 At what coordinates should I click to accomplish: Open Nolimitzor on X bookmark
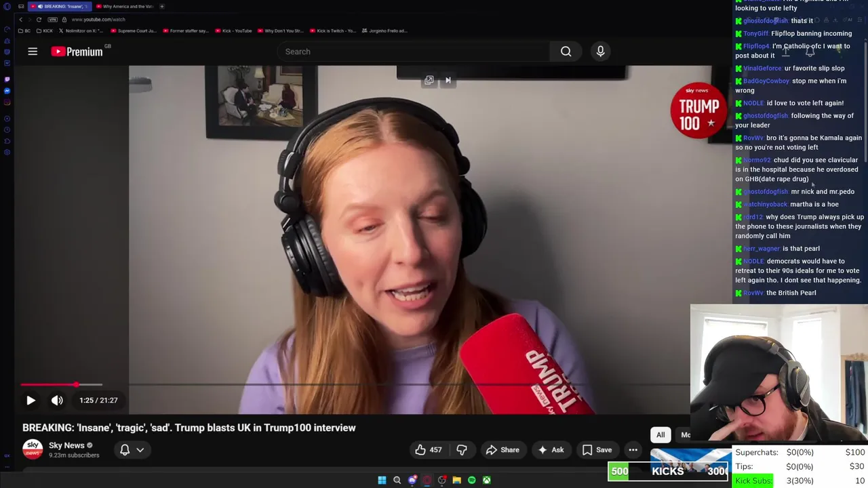(x=81, y=31)
